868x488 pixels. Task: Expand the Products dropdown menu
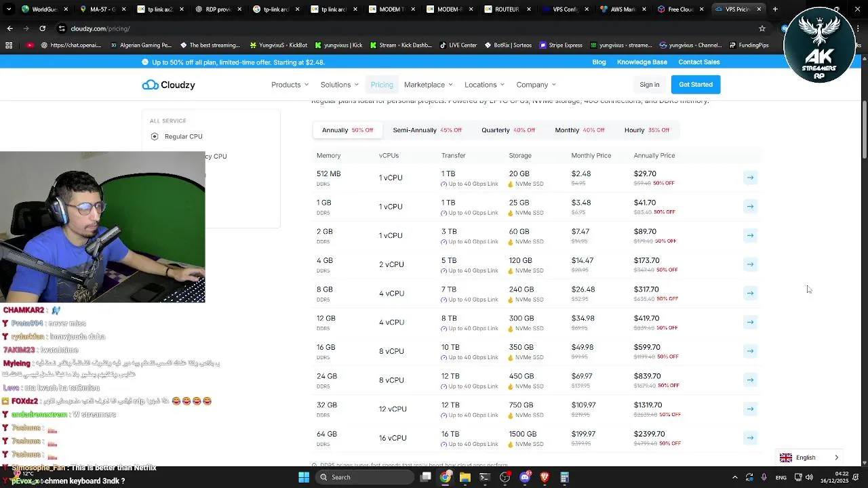point(290,85)
